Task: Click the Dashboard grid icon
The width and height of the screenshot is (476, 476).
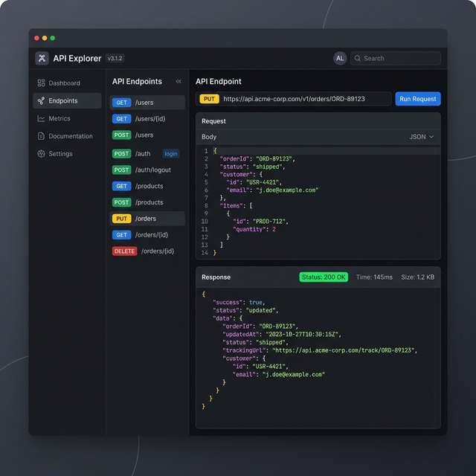Action: tap(41, 83)
